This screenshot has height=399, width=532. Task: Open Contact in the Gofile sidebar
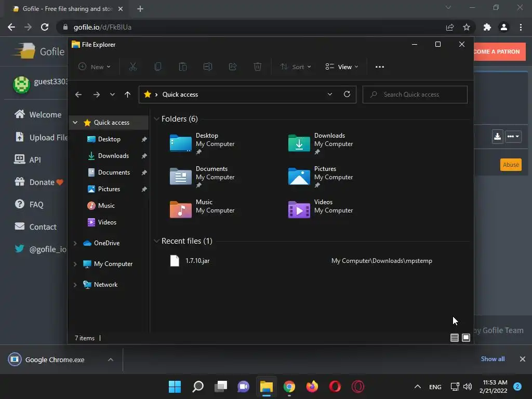click(x=36, y=227)
